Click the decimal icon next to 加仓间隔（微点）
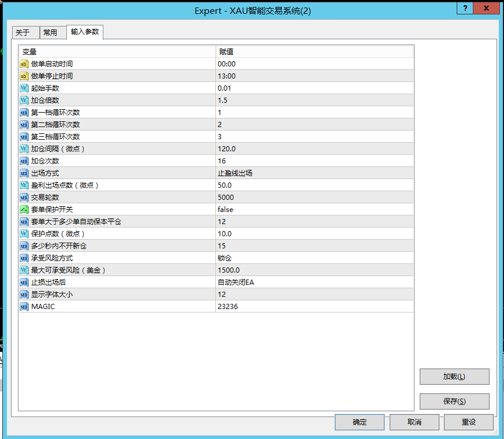Image resolution: width=504 pixels, height=439 pixels. (23, 148)
